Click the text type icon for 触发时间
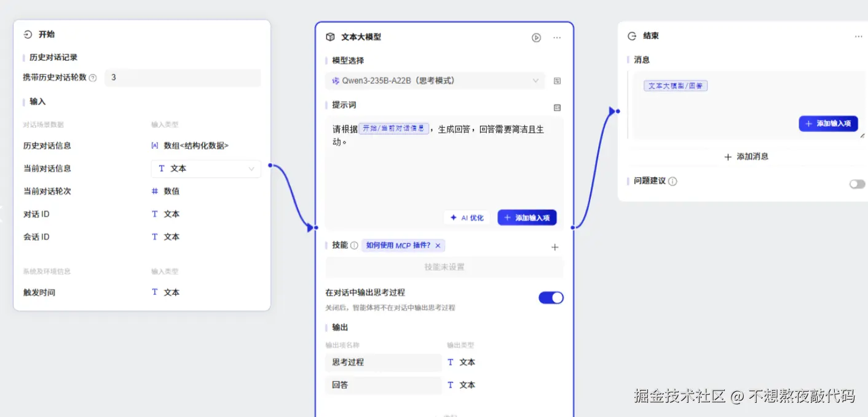868x417 pixels. (x=154, y=292)
